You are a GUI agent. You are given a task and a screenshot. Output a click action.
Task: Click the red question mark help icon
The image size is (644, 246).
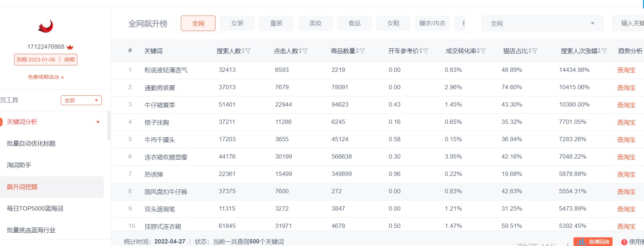click(624, 242)
